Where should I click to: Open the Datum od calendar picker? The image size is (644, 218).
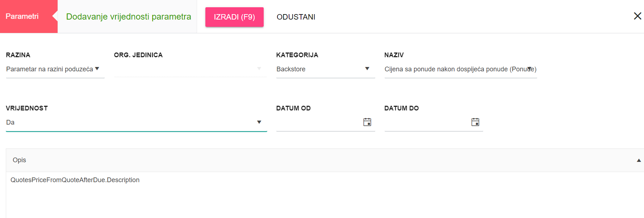pos(367,122)
